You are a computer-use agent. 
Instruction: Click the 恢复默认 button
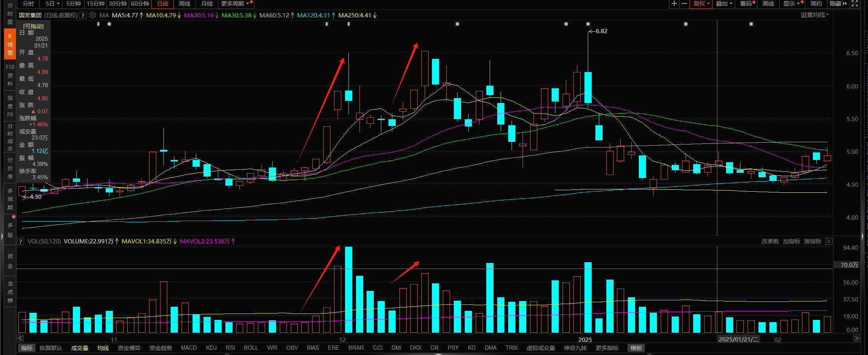(51, 348)
